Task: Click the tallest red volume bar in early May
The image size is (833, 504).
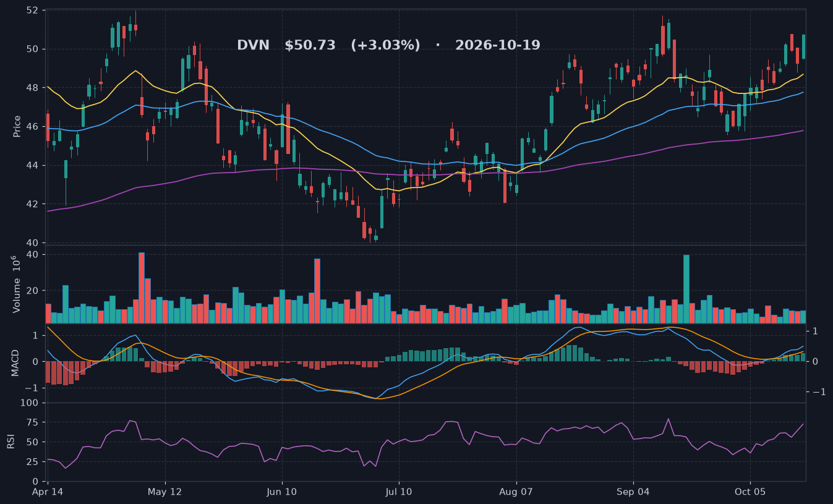Action: [142, 288]
